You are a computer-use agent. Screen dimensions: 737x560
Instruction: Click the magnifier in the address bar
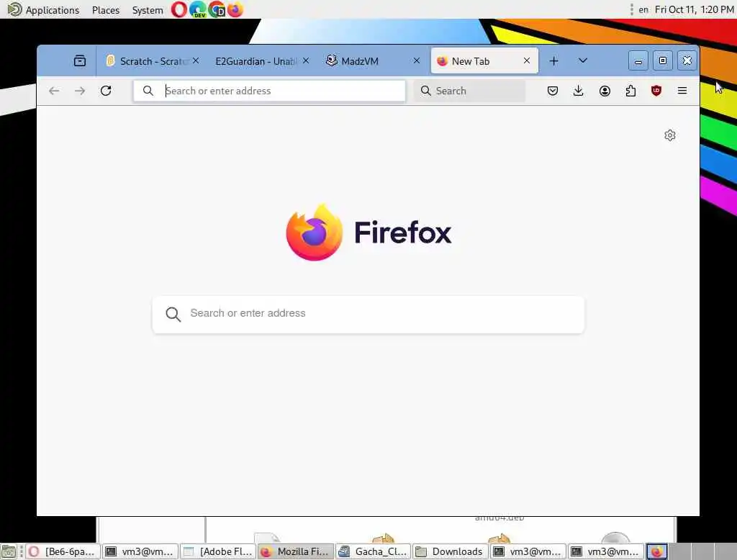(148, 91)
